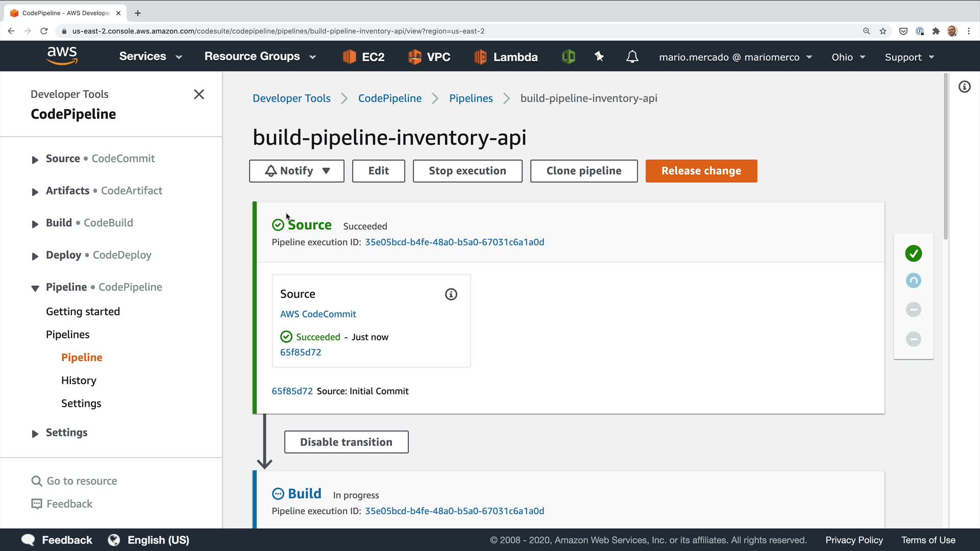Click the Source action info icon
Screen dimensions: 980x551
coord(451,294)
